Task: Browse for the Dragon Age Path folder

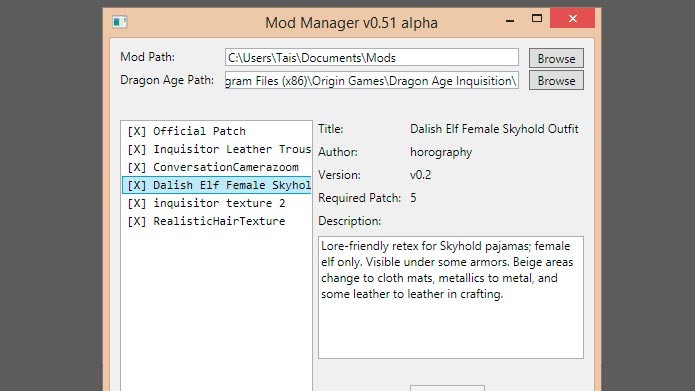Action: pyautogui.click(x=556, y=81)
